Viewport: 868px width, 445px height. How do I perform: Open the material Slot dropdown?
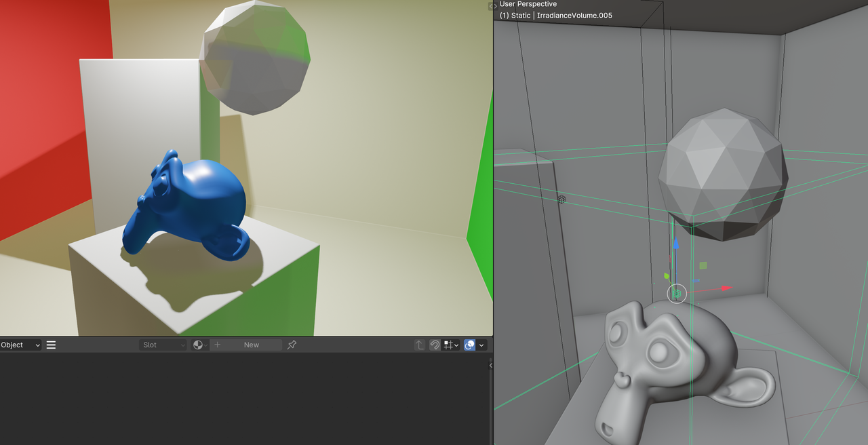point(163,345)
